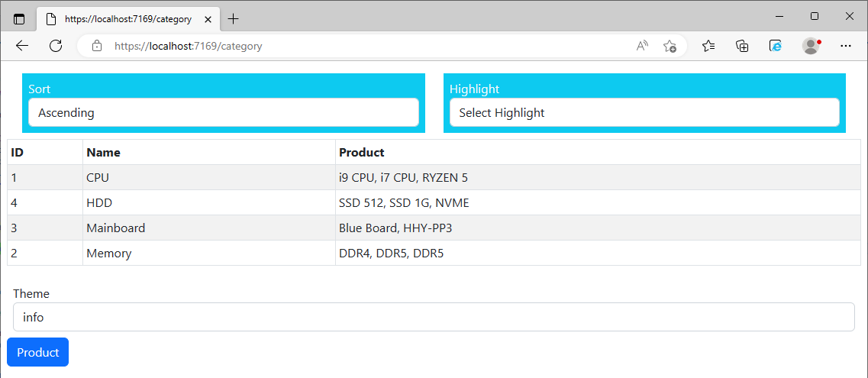
Task: Select the Memory name cell
Action: tap(209, 254)
